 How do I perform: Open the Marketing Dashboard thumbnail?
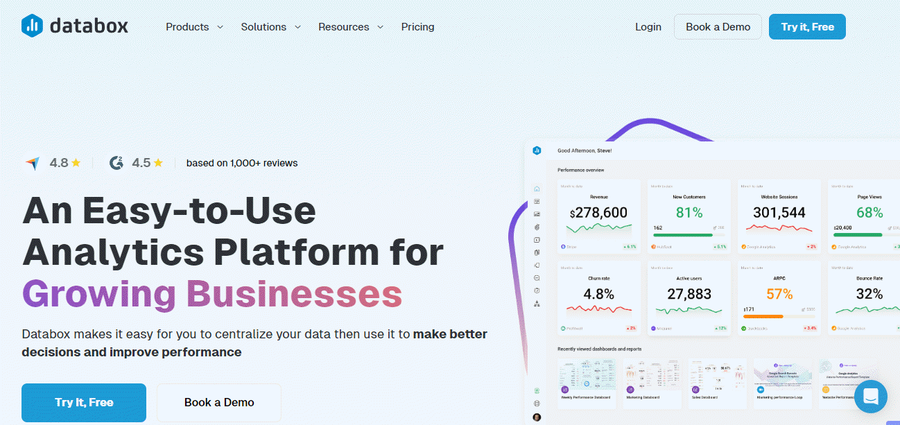point(652,384)
